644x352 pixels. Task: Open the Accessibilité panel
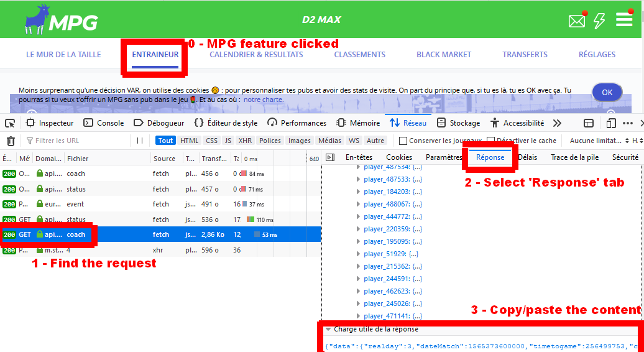coord(517,123)
